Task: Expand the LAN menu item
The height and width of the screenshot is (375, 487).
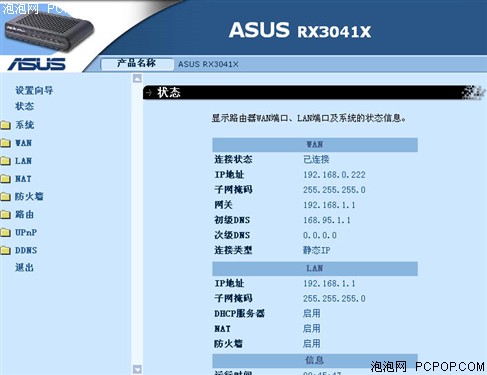Action: tap(23, 161)
